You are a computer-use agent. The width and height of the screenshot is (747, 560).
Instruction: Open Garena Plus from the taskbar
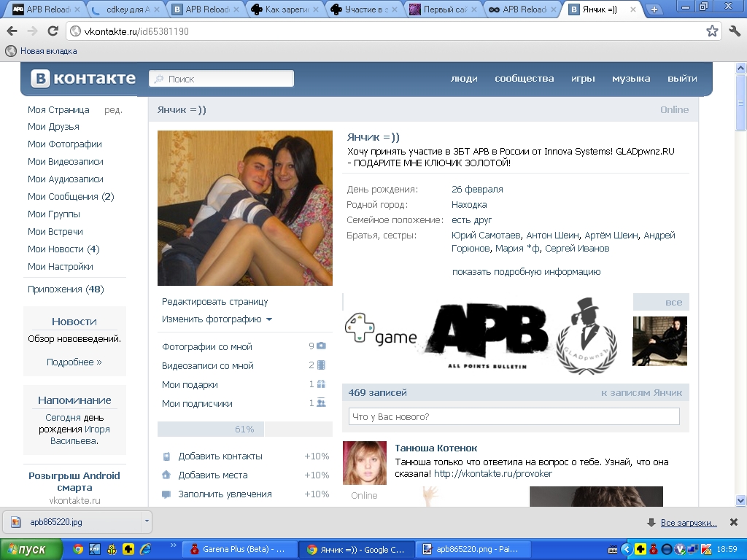tap(238, 549)
